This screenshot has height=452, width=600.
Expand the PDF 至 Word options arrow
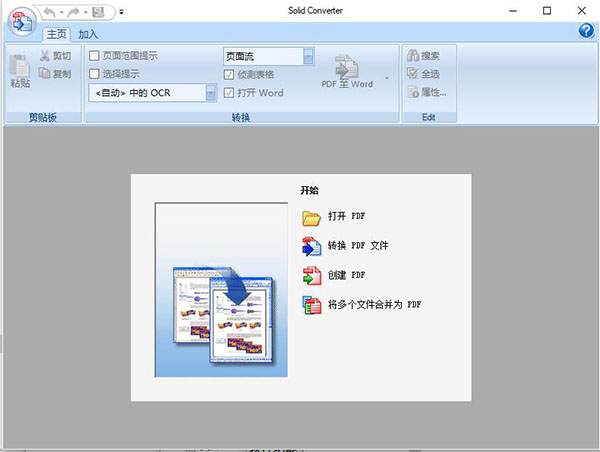(387, 78)
